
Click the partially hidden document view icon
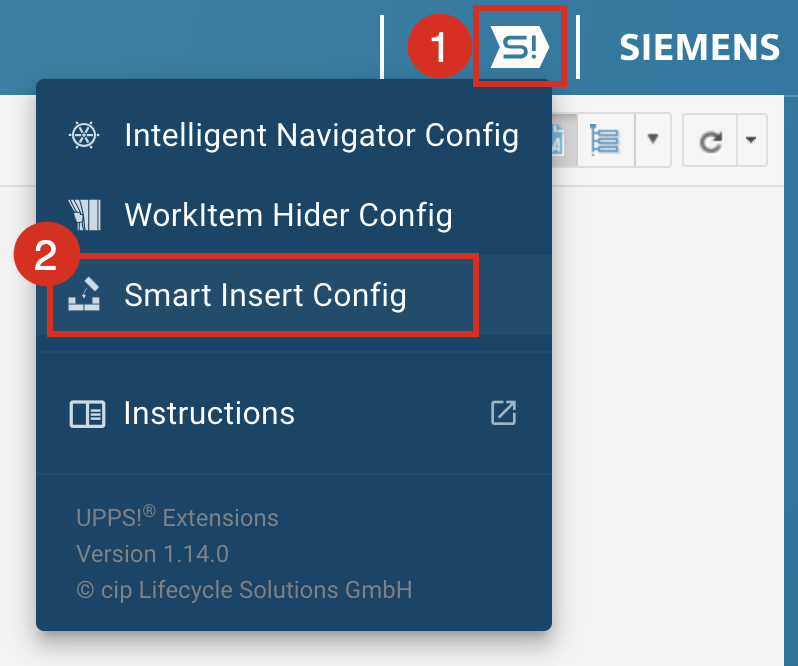pyautogui.click(x=560, y=141)
